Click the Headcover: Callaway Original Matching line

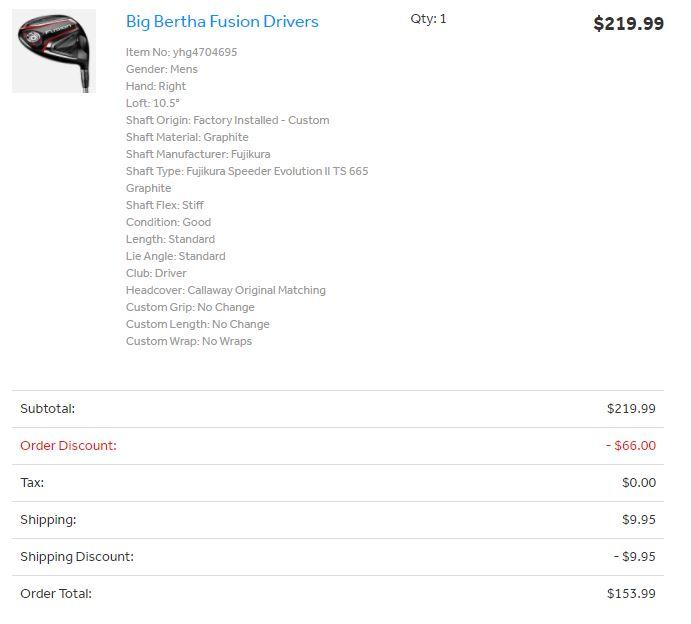[226, 290]
